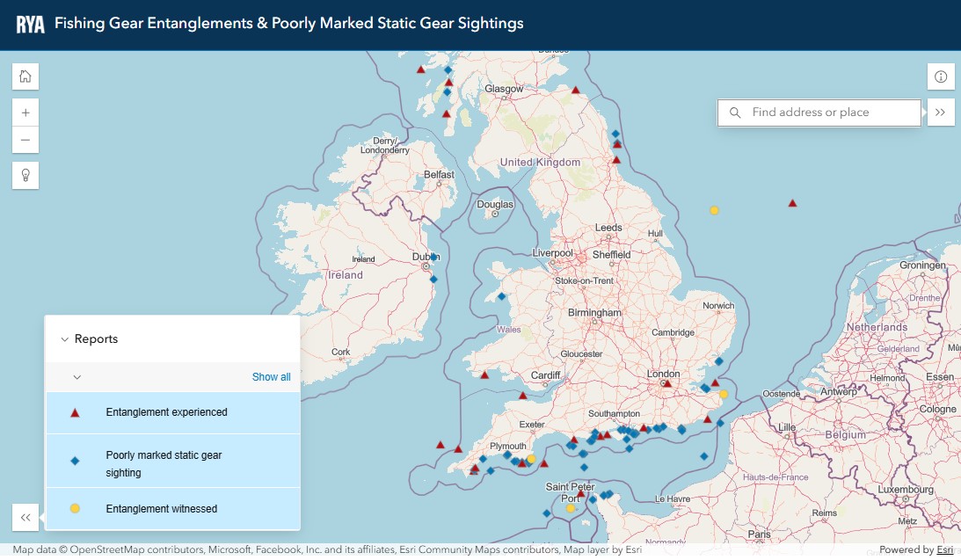The image size is (961, 560).
Task: Click the Norwich label on the map
Action: [x=718, y=305]
